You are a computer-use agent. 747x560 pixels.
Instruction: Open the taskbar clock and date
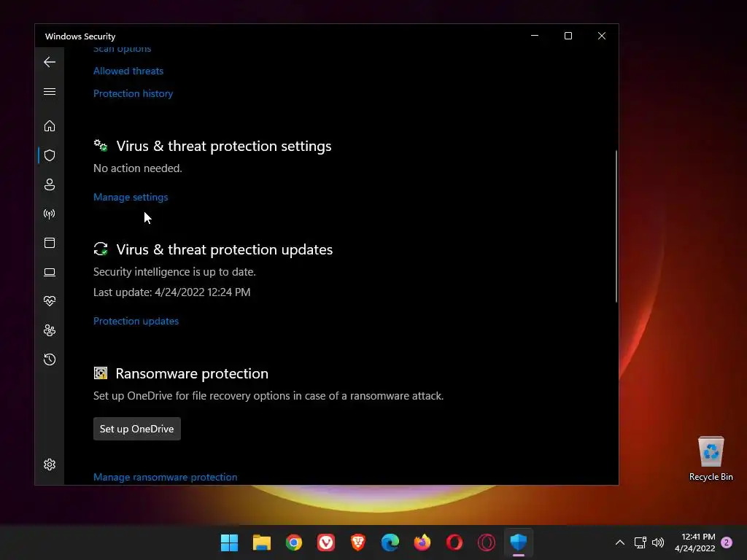[x=695, y=542]
